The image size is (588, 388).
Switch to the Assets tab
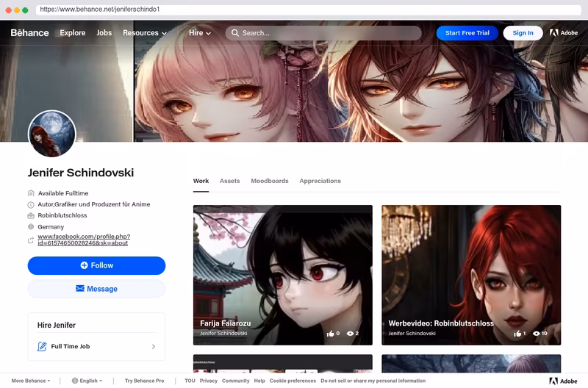[229, 181]
